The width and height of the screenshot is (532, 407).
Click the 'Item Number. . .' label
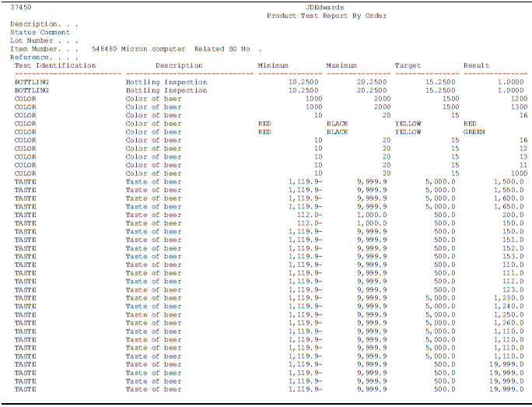[44, 49]
